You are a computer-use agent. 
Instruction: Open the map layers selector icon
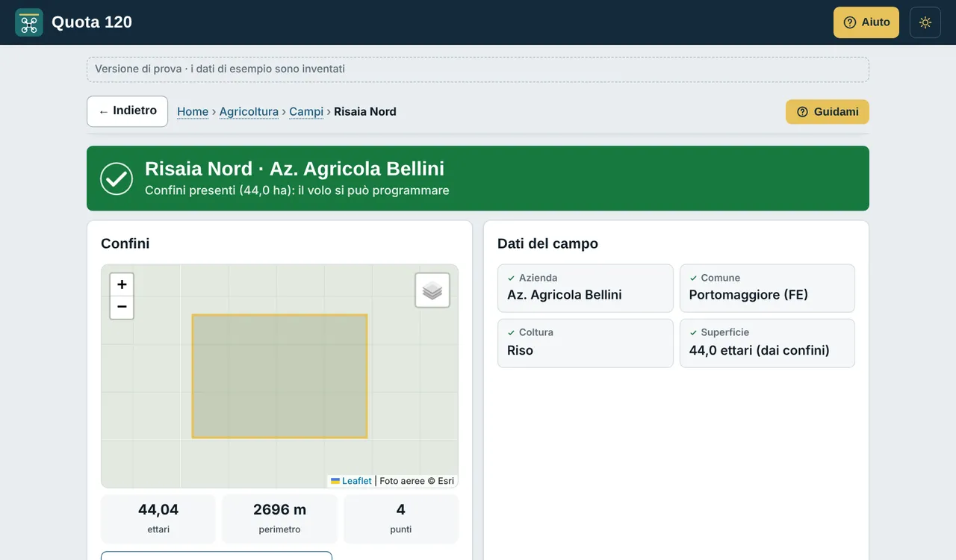tap(432, 290)
